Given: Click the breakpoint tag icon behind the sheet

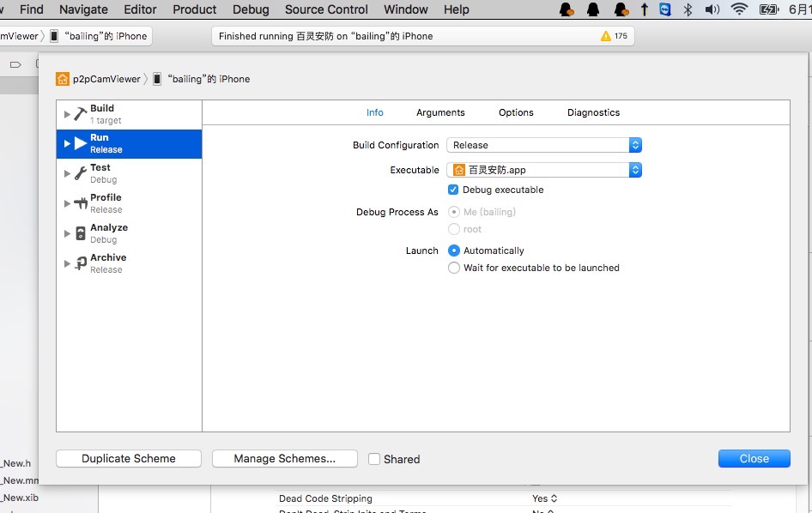Looking at the screenshot, I should click(15, 64).
